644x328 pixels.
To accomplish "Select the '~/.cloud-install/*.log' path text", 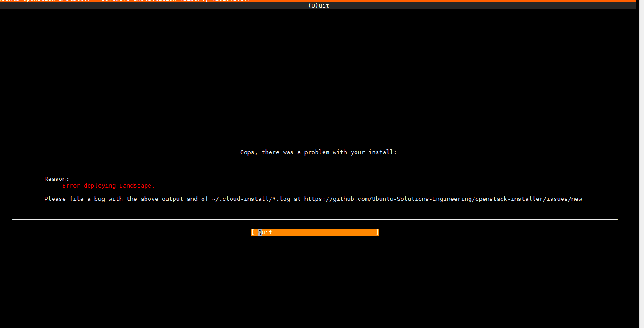I will (251, 199).
